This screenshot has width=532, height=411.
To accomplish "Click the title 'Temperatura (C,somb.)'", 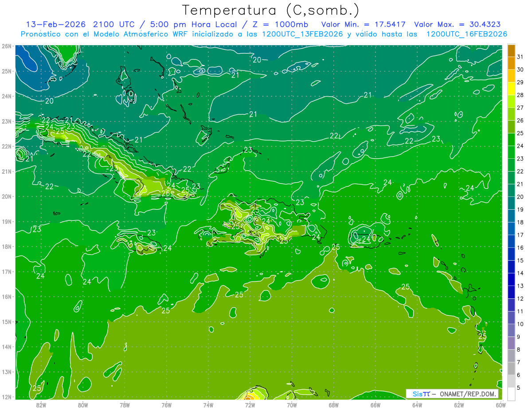I will pyautogui.click(x=271, y=11).
